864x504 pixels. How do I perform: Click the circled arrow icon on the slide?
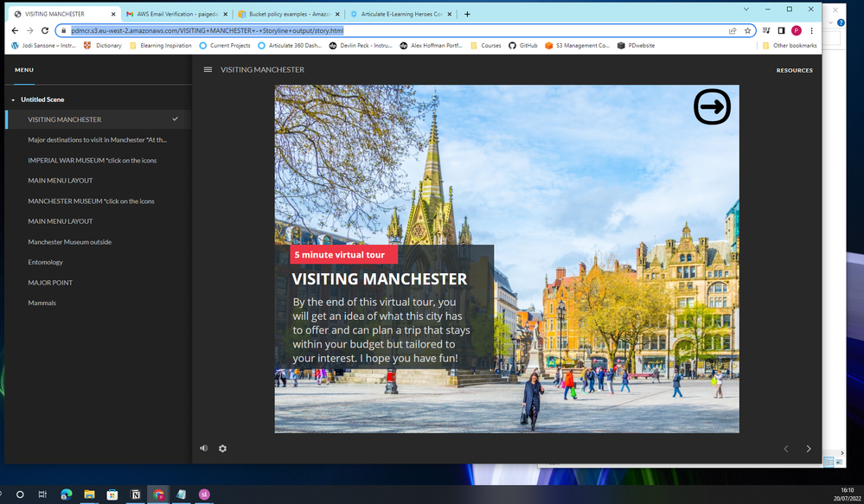(712, 107)
